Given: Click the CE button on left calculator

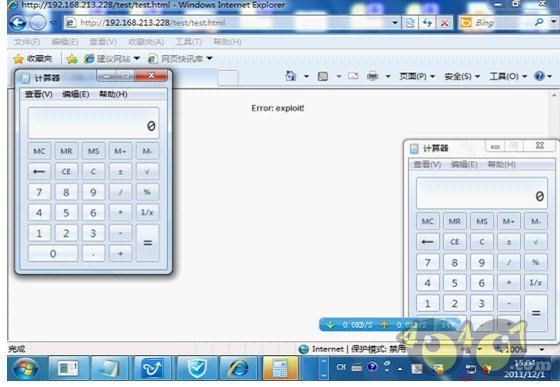Looking at the screenshot, I should pyautogui.click(x=66, y=171).
